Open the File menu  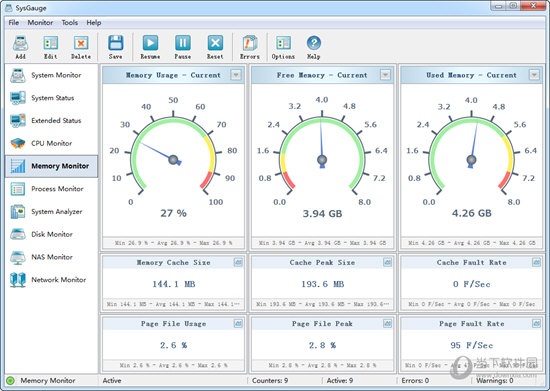[14, 22]
